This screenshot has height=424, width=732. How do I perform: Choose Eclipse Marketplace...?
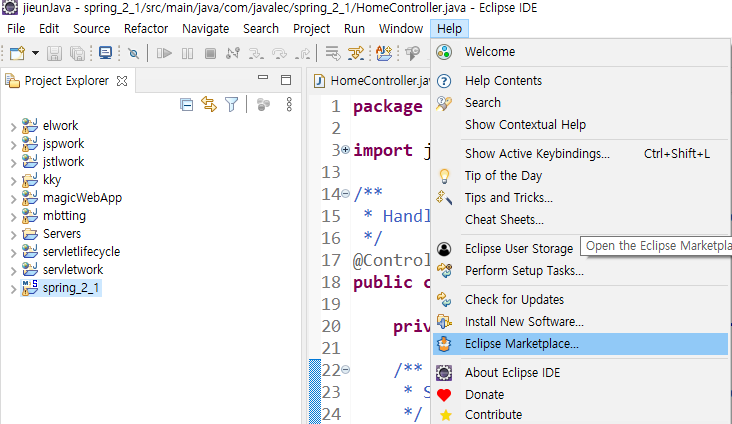[580, 344]
